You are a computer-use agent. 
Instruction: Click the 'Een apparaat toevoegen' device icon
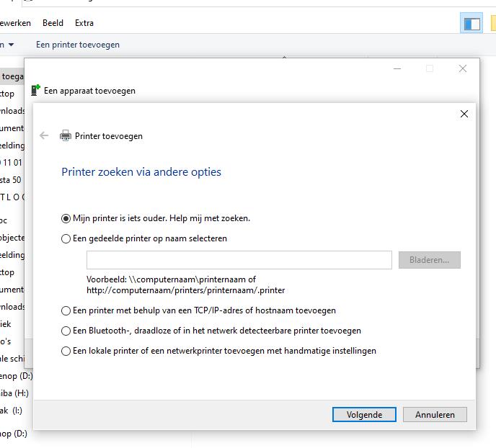pyautogui.click(x=35, y=91)
